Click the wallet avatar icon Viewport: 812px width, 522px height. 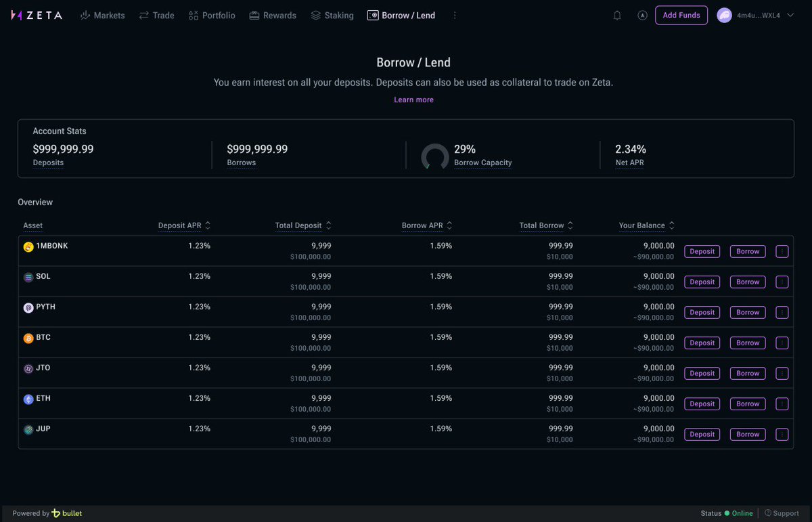click(x=725, y=15)
